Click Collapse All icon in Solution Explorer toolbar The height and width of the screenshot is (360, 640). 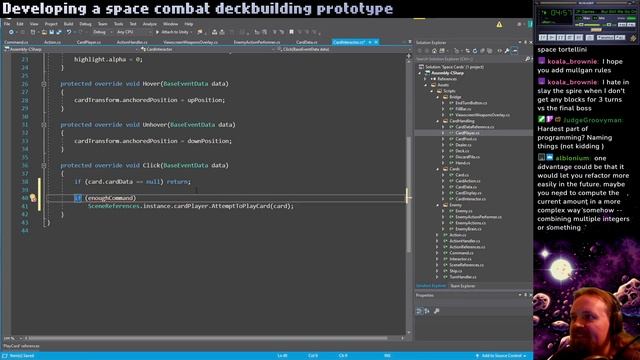tap(482, 51)
